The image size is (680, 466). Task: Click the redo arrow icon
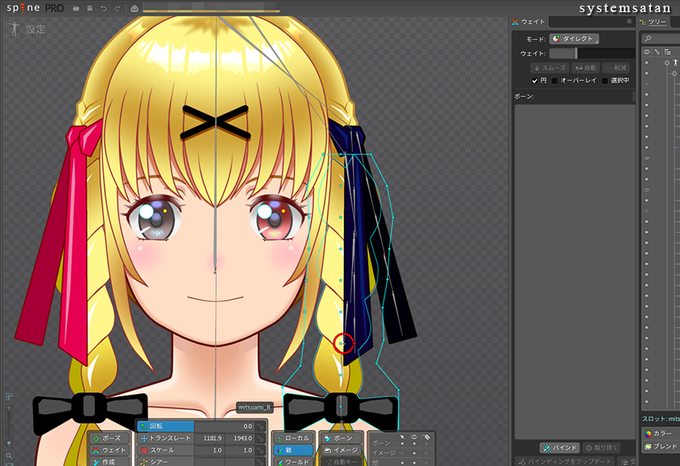tap(118, 8)
